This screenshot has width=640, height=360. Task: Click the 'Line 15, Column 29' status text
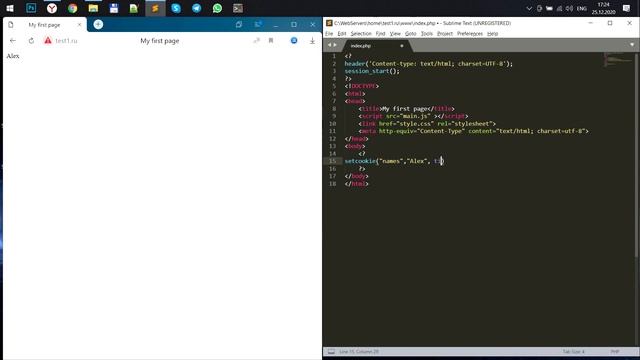pos(359,351)
